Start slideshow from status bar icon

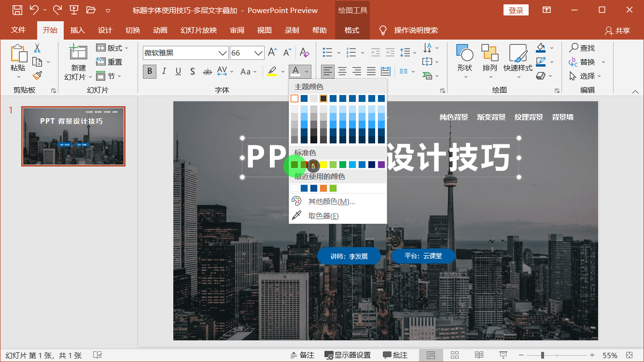click(503, 355)
